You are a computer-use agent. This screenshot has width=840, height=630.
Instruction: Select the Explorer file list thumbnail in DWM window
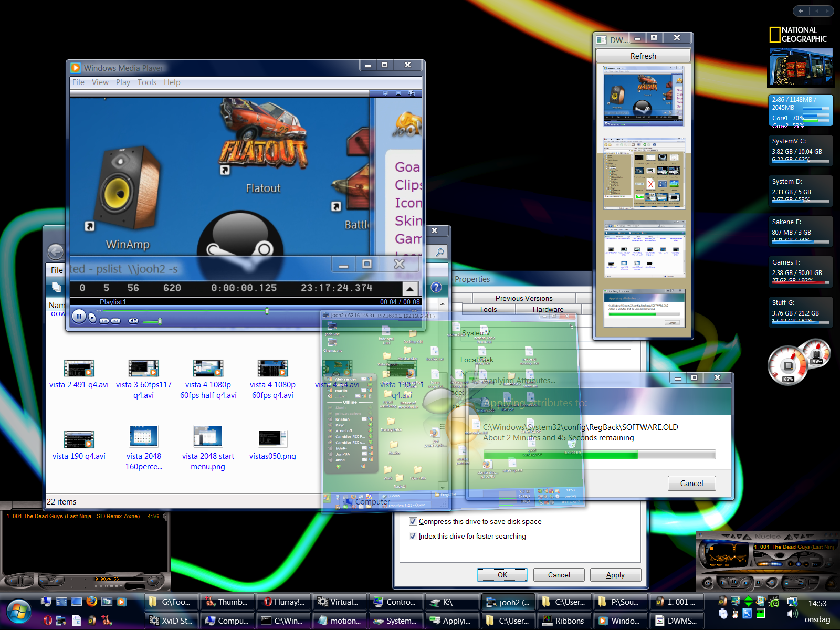tap(645, 249)
